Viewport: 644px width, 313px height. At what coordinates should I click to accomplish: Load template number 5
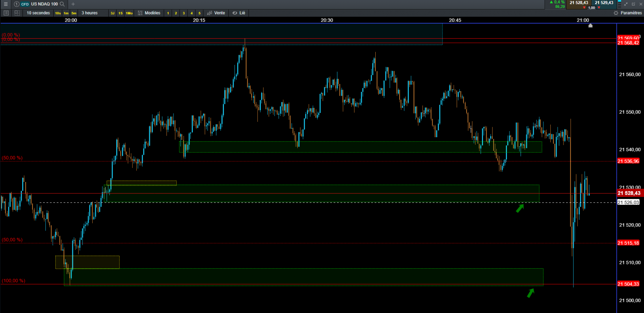tap(200, 13)
